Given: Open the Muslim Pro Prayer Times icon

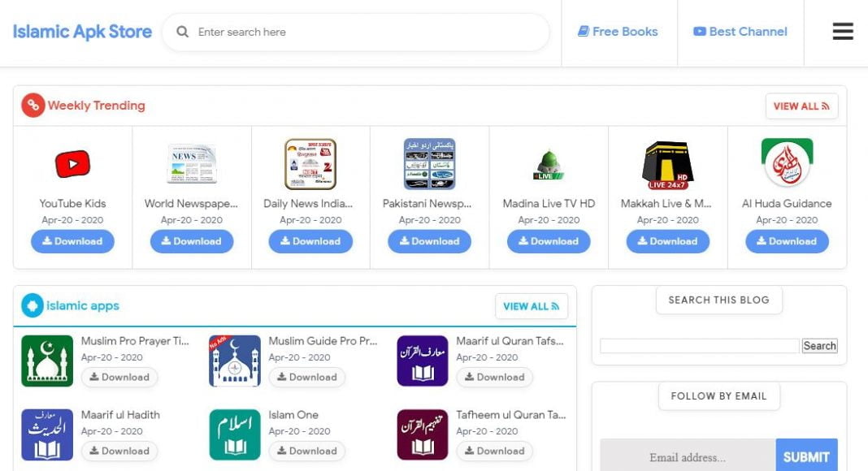Looking at the screenshot, I should [x=47, y=361].
